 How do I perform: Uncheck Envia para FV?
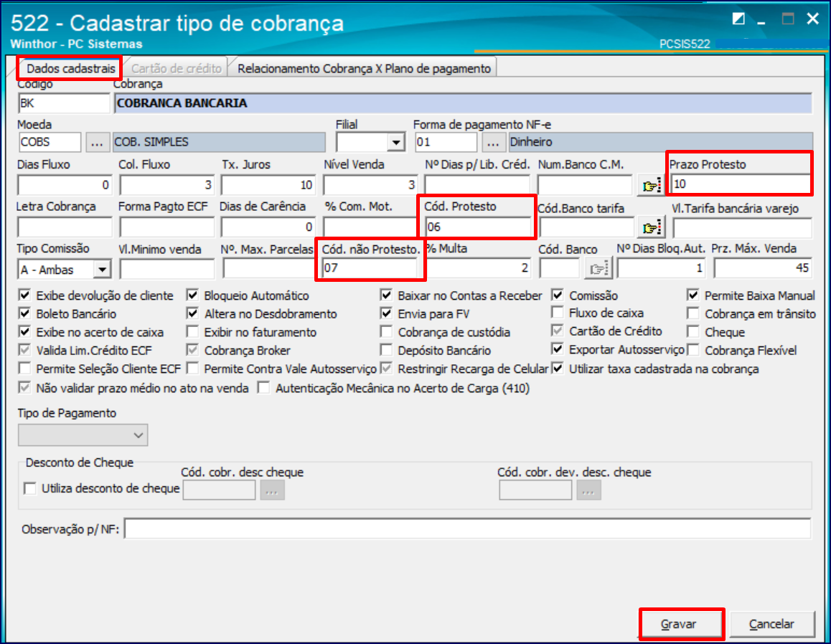(x=386, y=313)
